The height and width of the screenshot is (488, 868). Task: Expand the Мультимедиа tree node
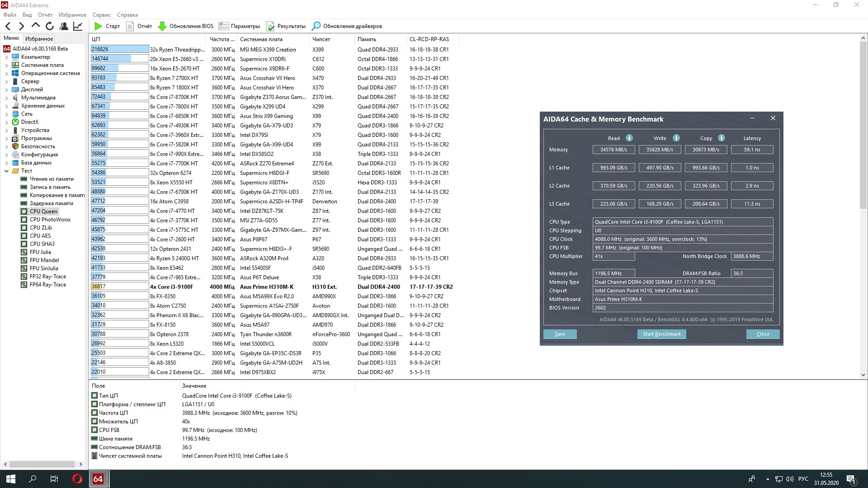pyautogui.click(x=6, y=98)
